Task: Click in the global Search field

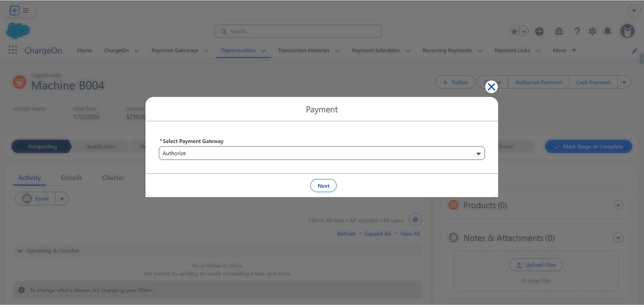Action: tap(298, 31)
